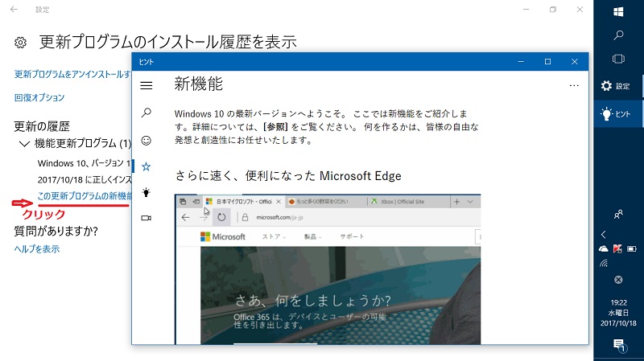Screen dimensions: 644x361
Task: Click the Microsoft Edge preview image in Tips
Action: (x=328, y=269)
